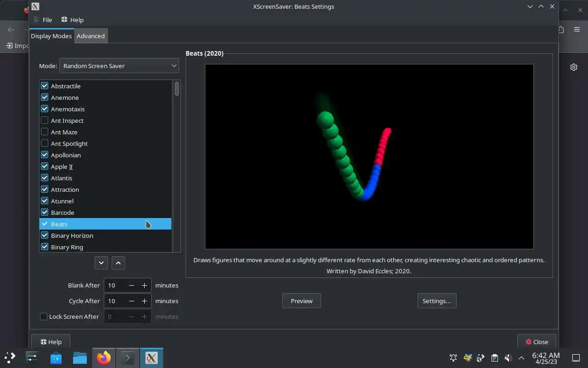Click the muted volume tray icon
588x368 pixels.
pyautogui.click(x=508, y=357)
